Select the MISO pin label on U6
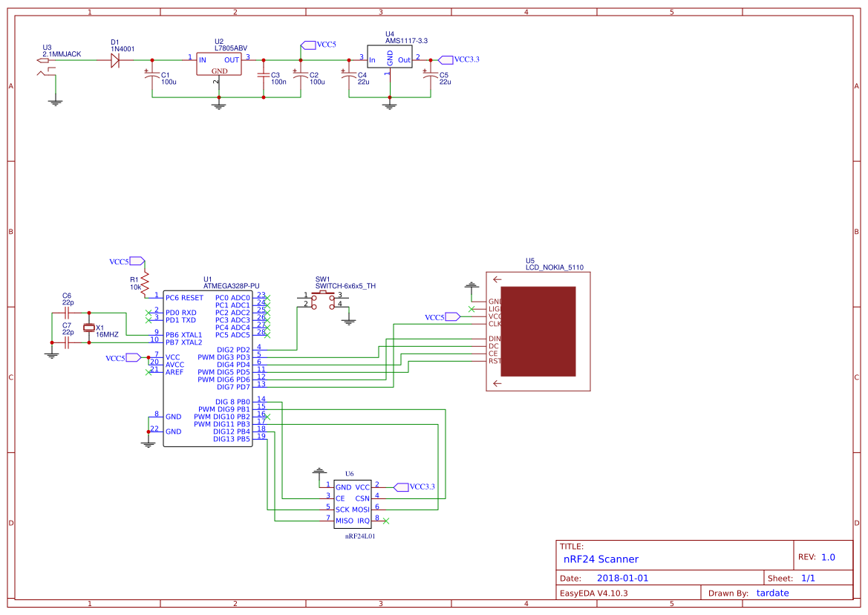 tap(345, 521)
